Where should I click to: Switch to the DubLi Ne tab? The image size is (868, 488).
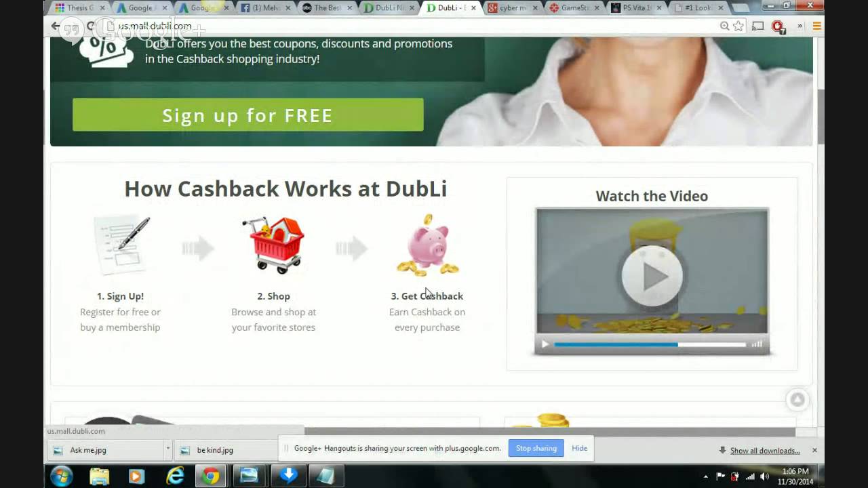(x=389, y=8)
